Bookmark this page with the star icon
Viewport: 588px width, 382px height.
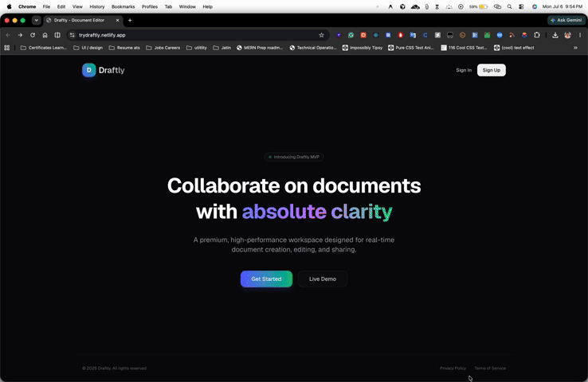click(x=321, y=35)
